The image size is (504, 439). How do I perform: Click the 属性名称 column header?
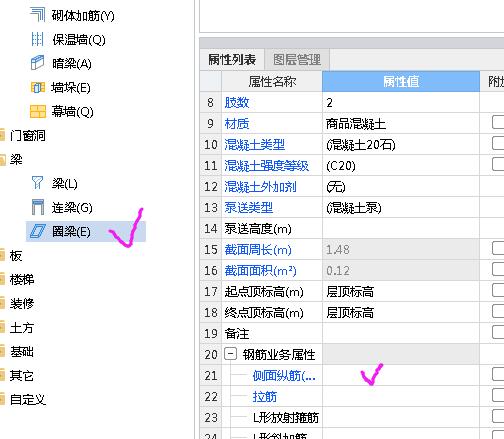[x=272, y=81]
